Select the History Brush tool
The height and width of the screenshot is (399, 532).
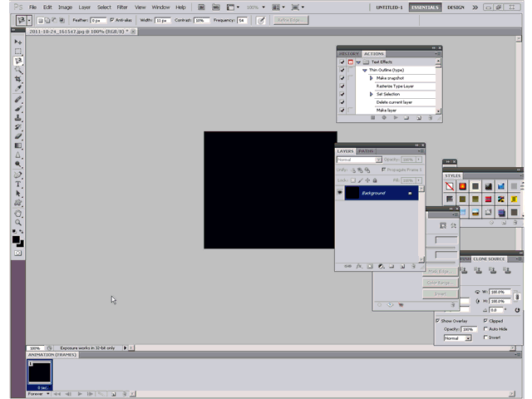[x=18, y=127]
